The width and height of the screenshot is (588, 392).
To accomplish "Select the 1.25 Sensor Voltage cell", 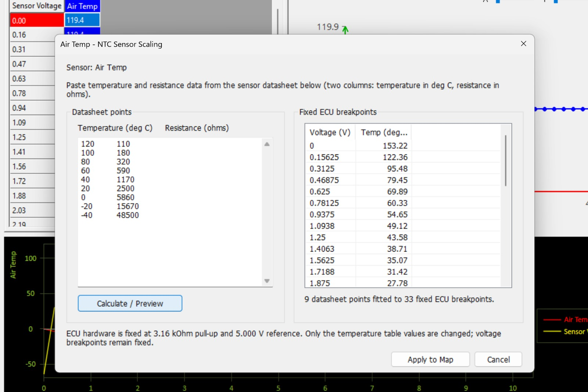I will [32, 137].
